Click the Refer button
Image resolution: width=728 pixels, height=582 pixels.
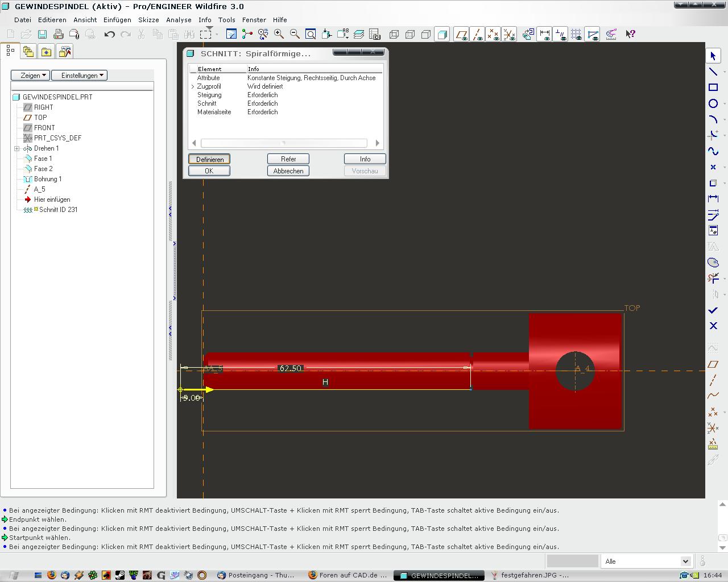point(288,159)
